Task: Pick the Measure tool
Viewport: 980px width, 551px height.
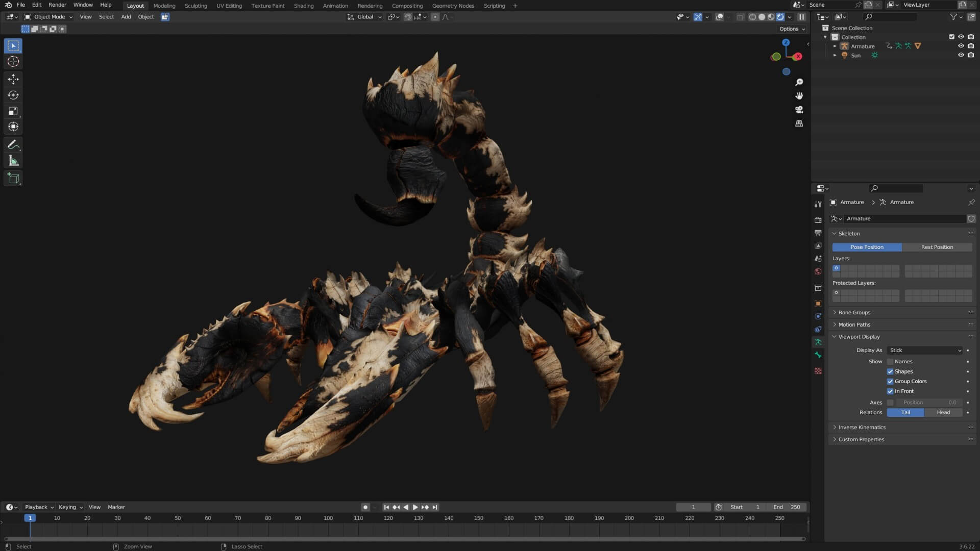Action: (13, 161)
